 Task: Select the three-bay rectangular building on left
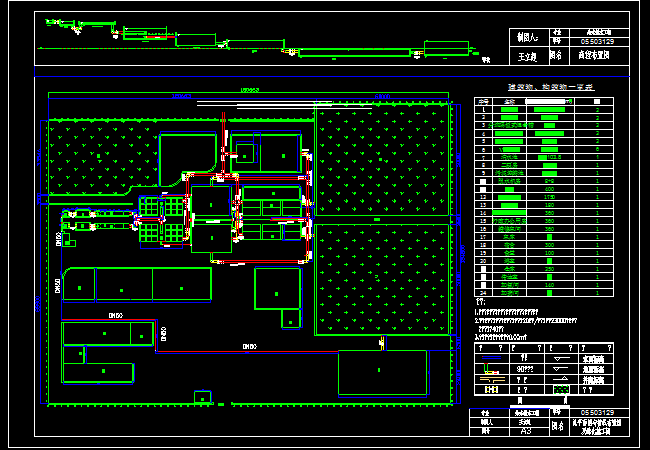click(x=138, y=284)
